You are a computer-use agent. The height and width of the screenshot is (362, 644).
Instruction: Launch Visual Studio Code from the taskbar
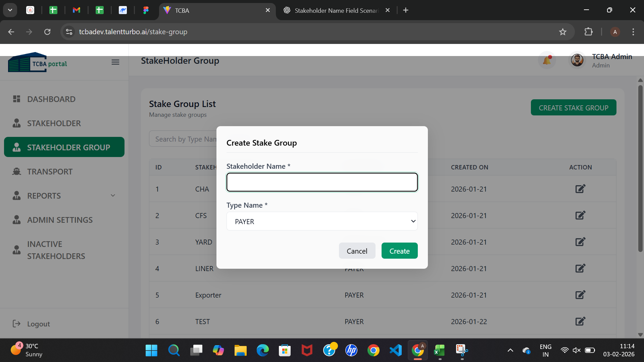(x=396, y=350)
